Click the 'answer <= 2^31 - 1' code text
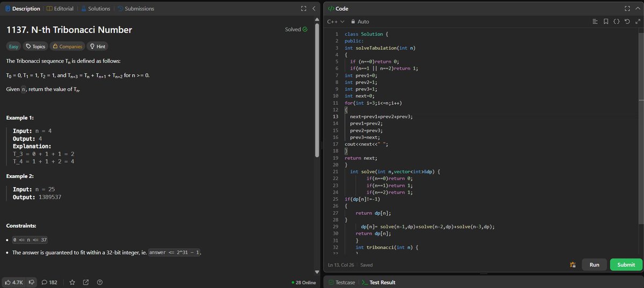Viewport: 644px width, 288px height. pyautogui.click(x=174, y=253)
